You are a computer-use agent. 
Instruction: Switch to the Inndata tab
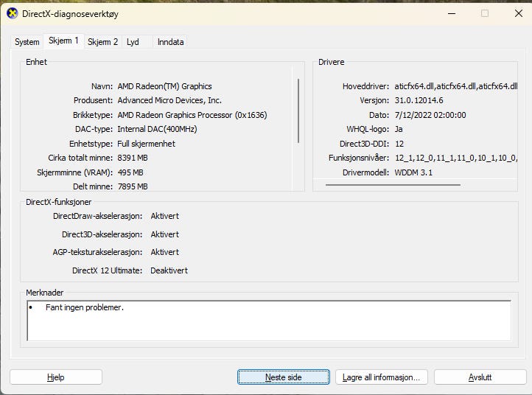click(x=170, y=42)
